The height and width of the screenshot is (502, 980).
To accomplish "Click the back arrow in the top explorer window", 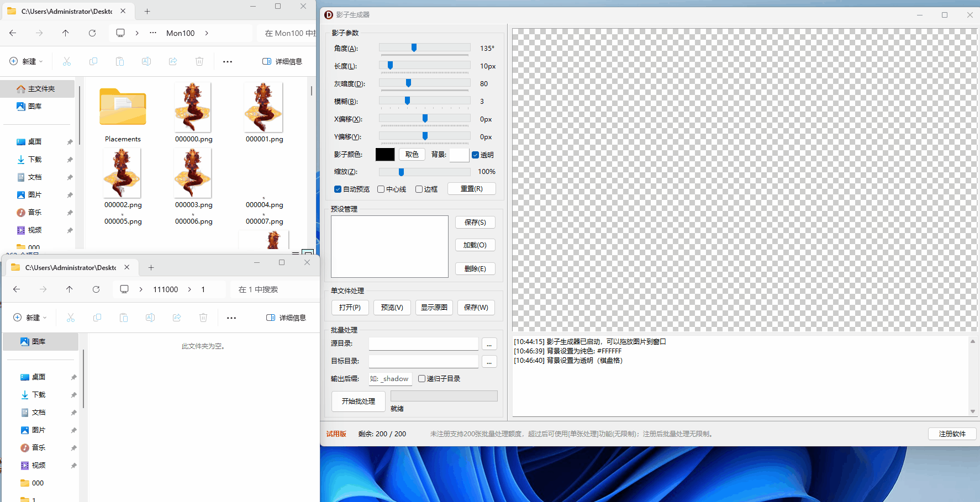I will 13,33.
